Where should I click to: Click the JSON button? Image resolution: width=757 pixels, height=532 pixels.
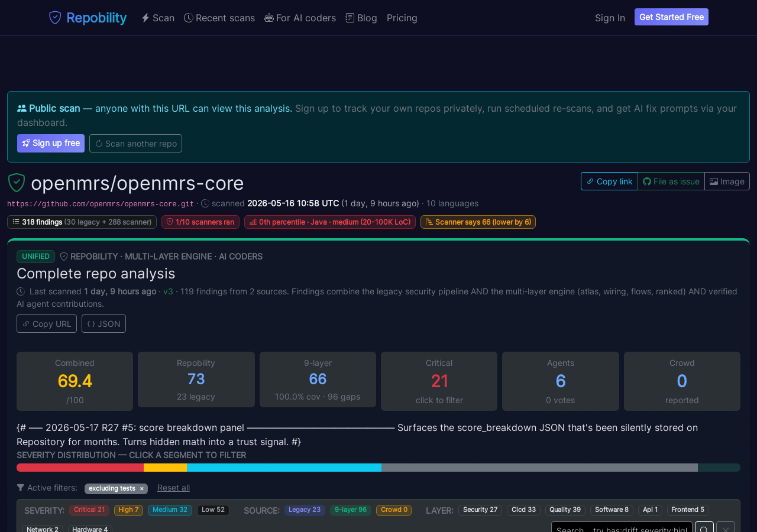103,324
